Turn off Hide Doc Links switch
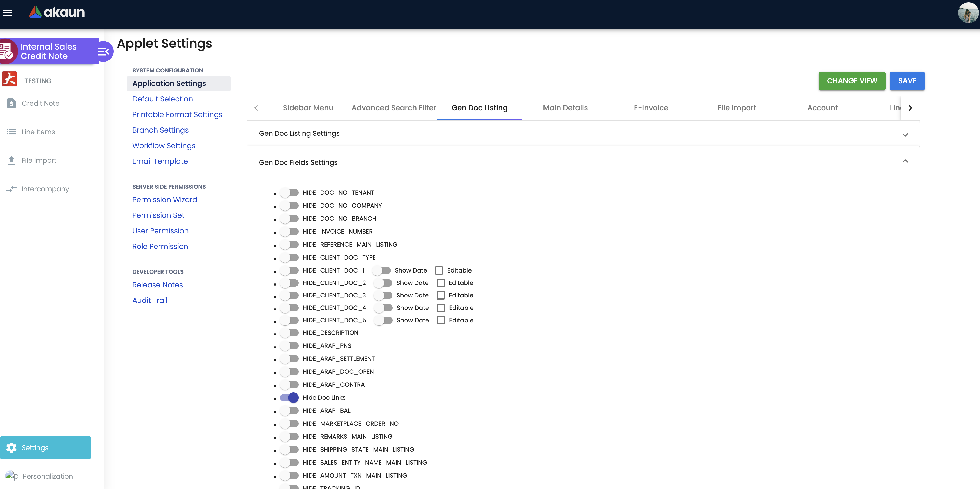This screenshot has width=980, height=489. coord(289,397)
